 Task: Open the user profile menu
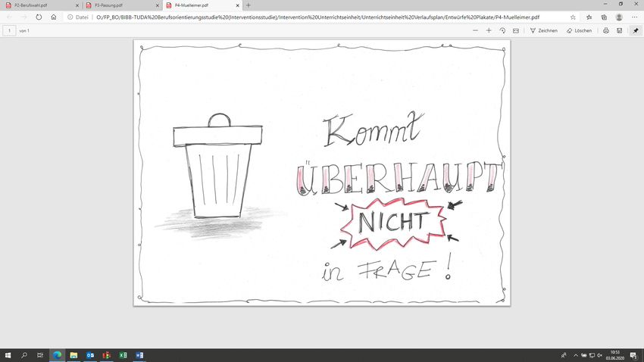[x=619, y=16]
